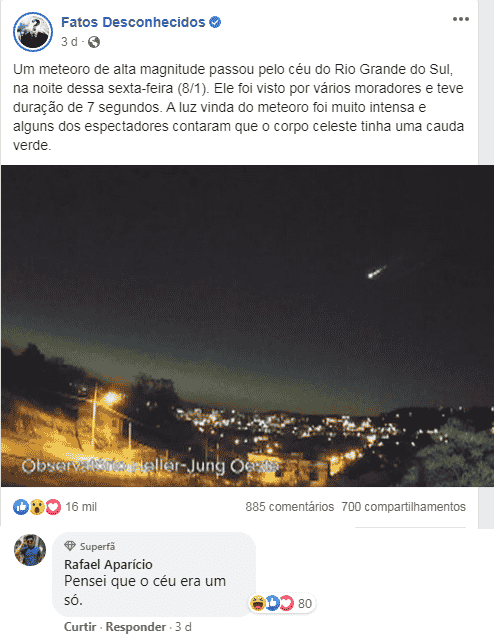Viewport: 494px width, 638px height.
Task: Click the 80 reactions count on comment
Action: coord(305,603)
